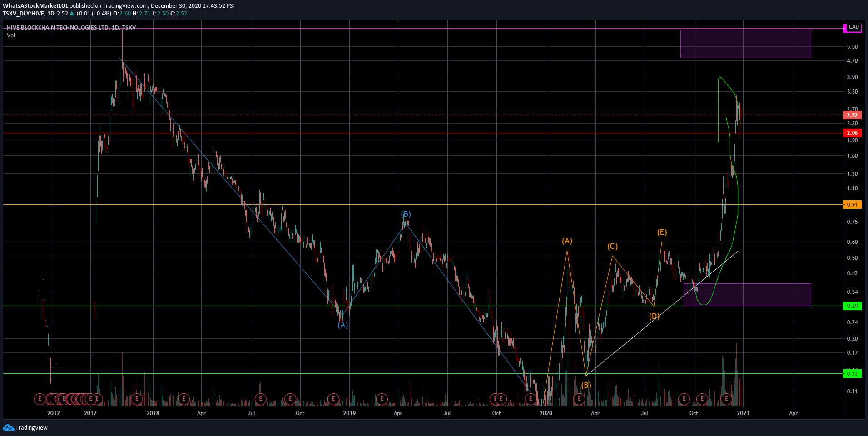Image resolution: width=868 pixels, height=436 pixels.
Task: Click the 0.20 price axis value
Action: pyautogui.click(x=852, y=339)
